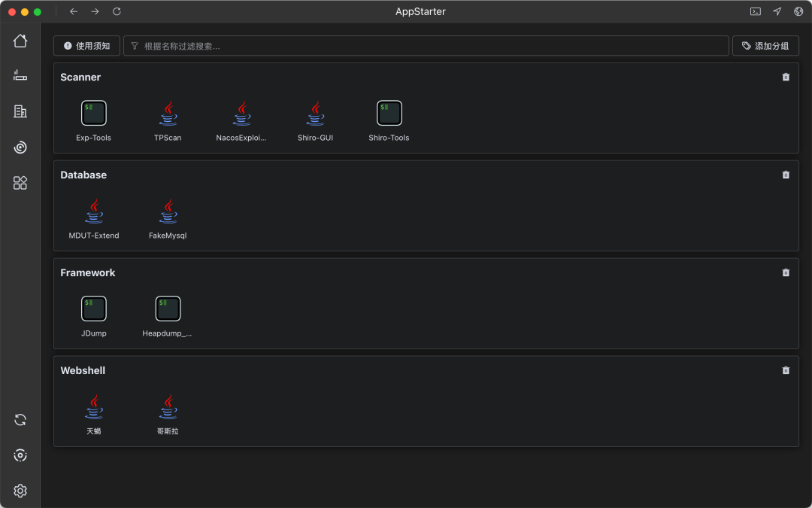The image size is (812, 508).
Task: Click the Webshell group title
Action: tap(83, 370)
